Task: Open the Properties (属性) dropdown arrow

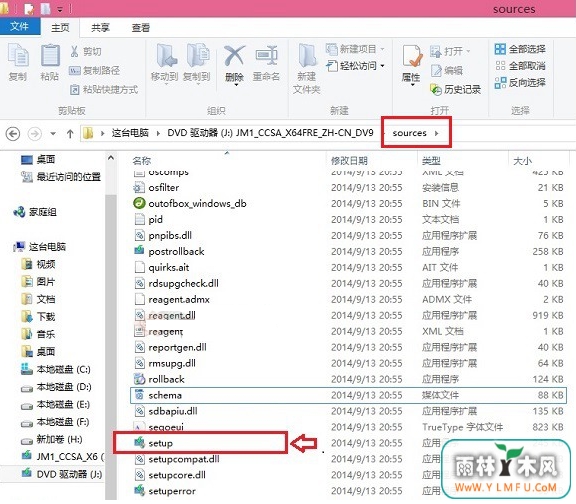Action: point(413,85)
